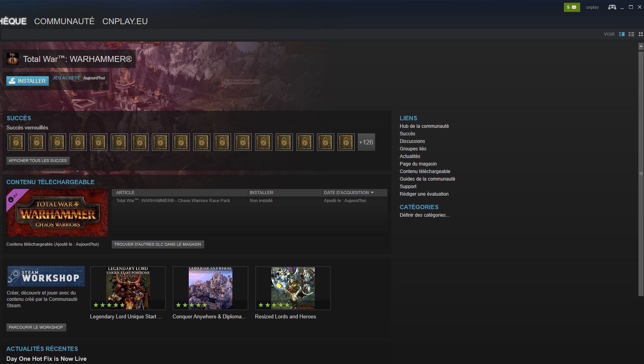Open Conquer Anywhere & Diplomatic workshop thumbnail
This screenshot has width=644, height=364.
pos(211,288)
